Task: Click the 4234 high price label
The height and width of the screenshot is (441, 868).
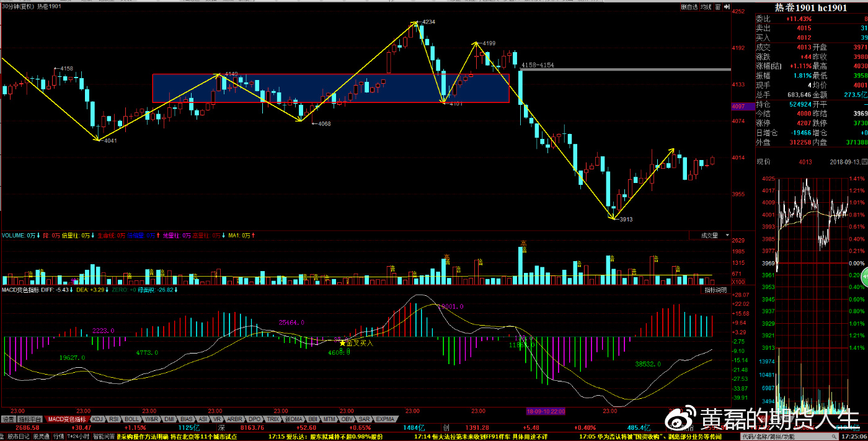Action: (429, 22)
